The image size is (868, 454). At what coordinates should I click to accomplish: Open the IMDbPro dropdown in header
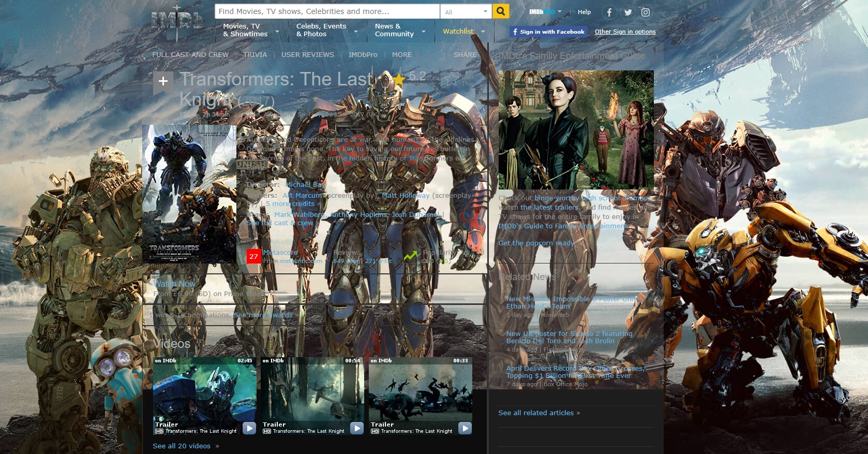545,11
